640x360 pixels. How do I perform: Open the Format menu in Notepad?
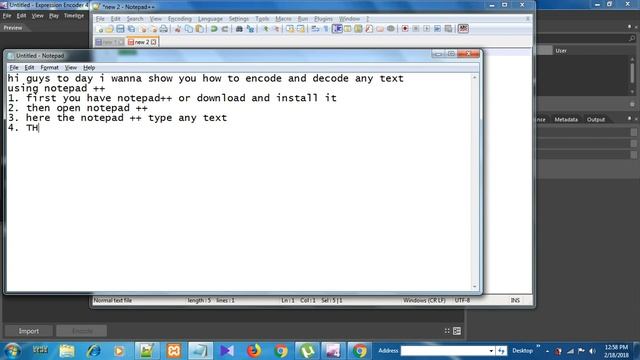(49, 67)
